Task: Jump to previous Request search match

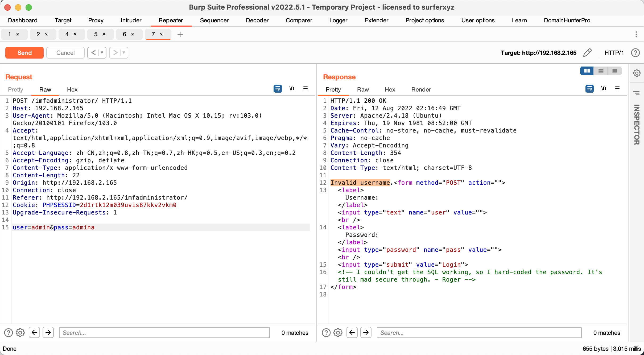Action: 34,332
